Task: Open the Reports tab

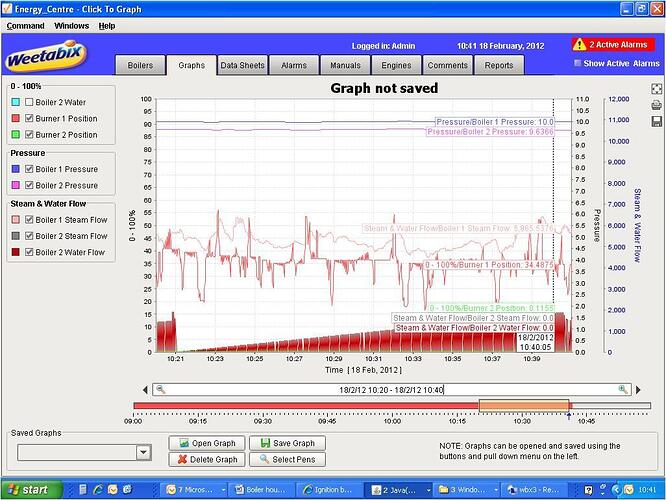Action: click(x=499, y=65)
